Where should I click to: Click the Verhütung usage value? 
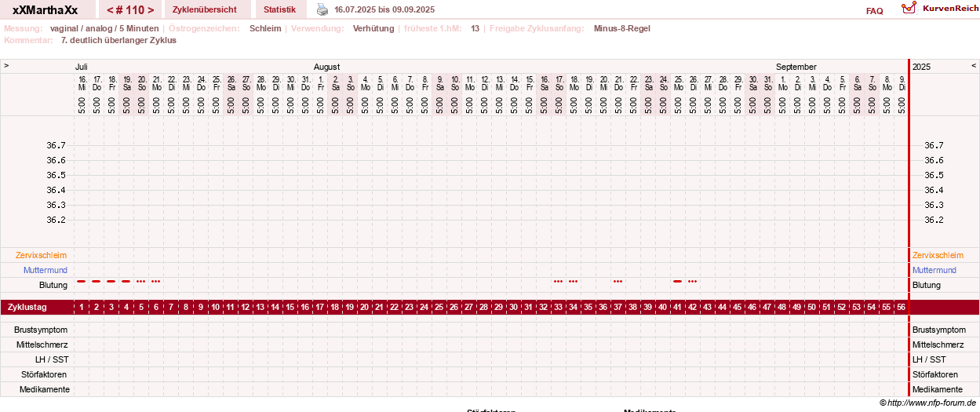click(373, 28)
